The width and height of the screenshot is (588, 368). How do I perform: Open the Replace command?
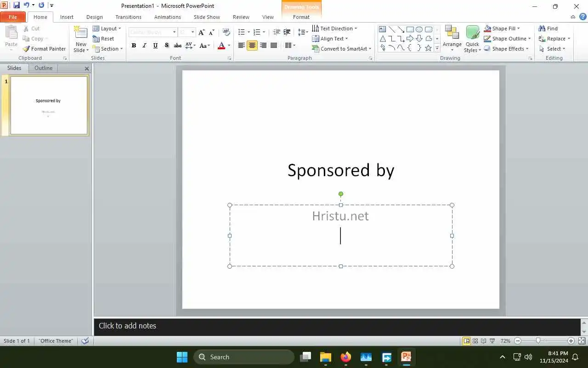(554, 39)
